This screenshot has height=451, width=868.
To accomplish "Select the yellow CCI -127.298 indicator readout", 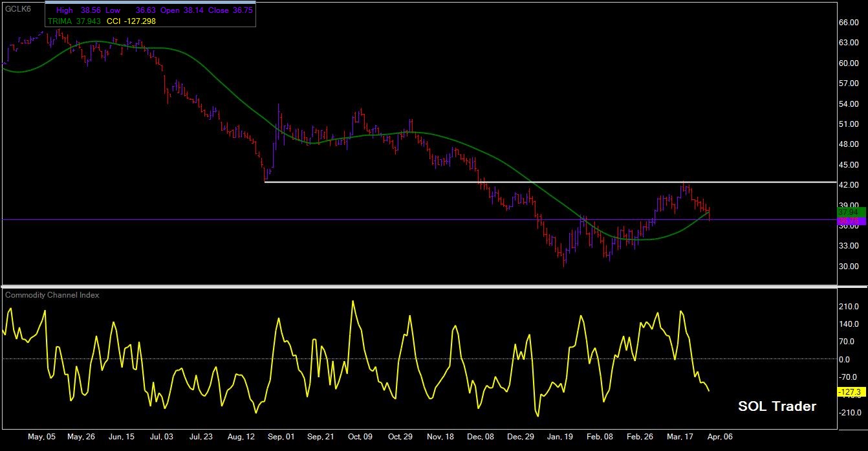I will (131, 21).
